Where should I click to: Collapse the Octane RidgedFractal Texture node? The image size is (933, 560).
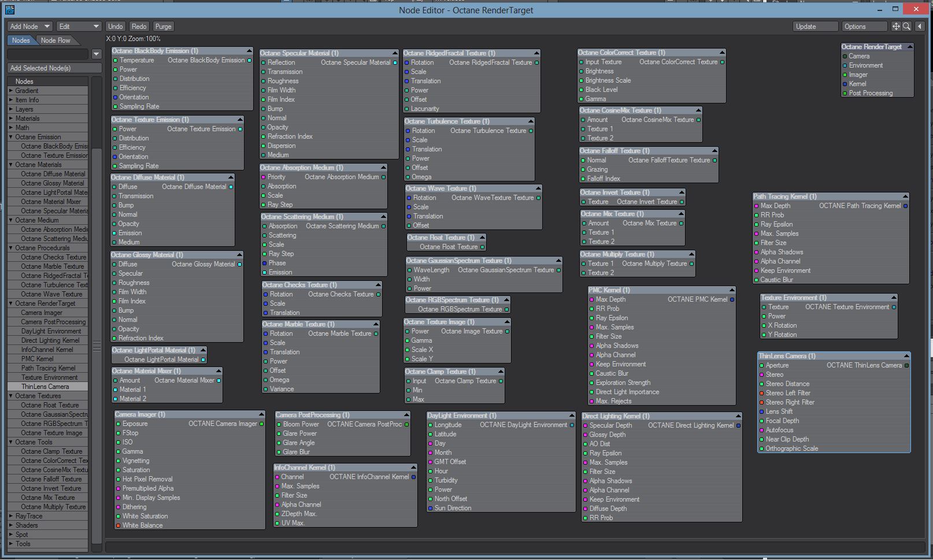[x=536, y=53]
